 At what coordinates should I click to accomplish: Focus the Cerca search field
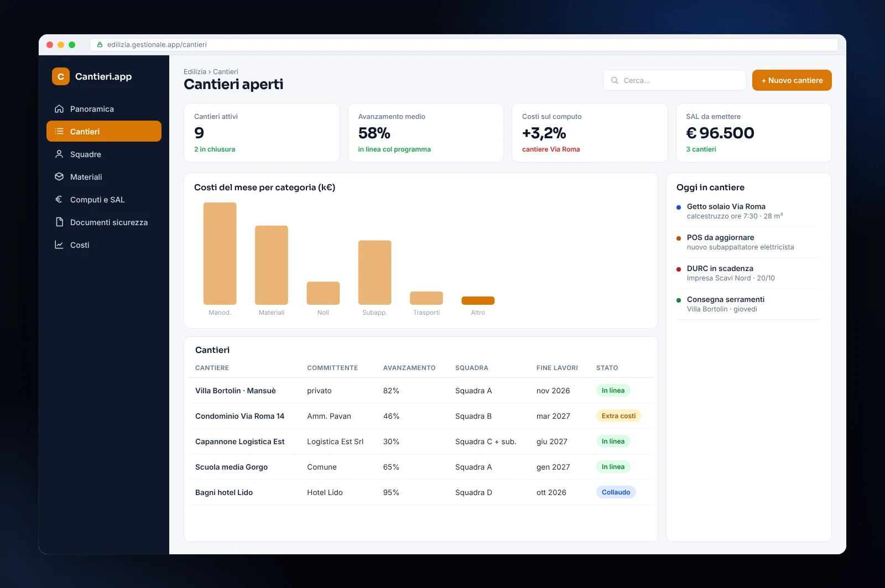click(x=674, y=80)
